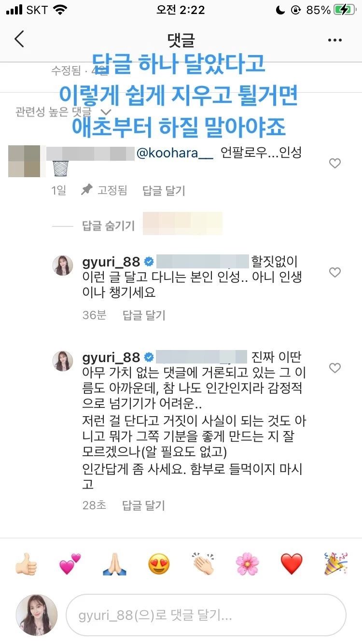Tap the back arrow in the header
362x644 pixels.
point(19,39)
